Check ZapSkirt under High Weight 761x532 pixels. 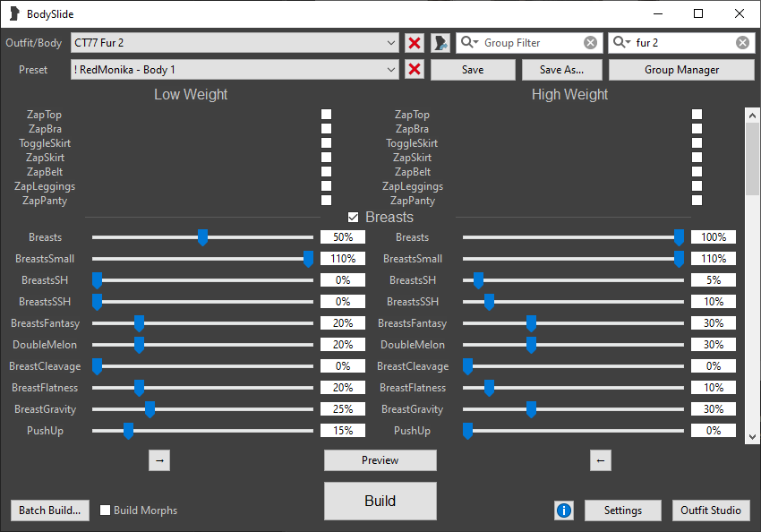(x=697, y=158)
